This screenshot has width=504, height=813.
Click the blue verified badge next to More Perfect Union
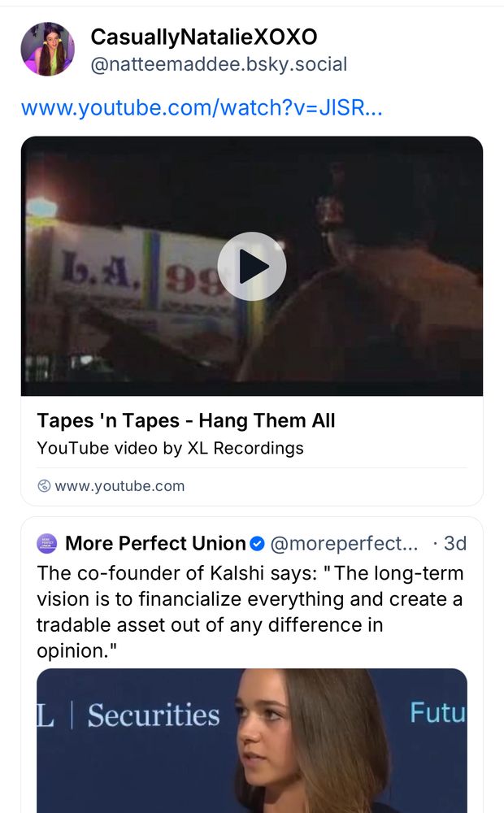[258, 544]
